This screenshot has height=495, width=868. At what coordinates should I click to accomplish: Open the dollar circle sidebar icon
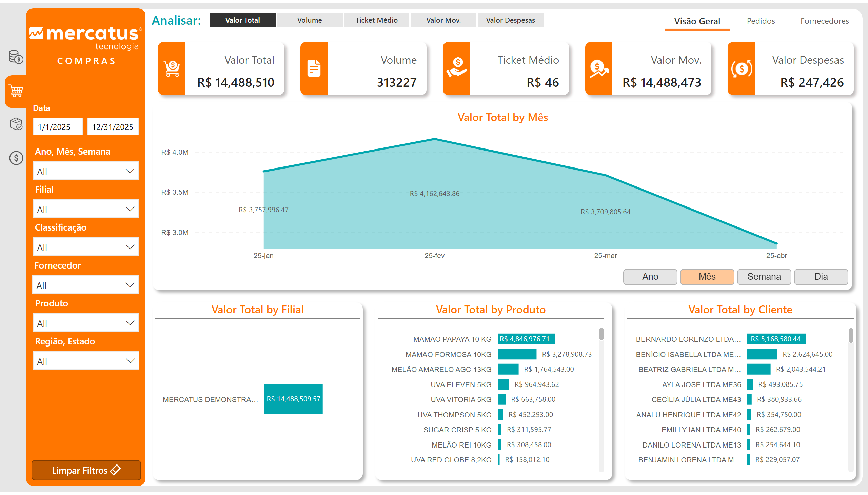pyautogui.click(x=16, y=158)
